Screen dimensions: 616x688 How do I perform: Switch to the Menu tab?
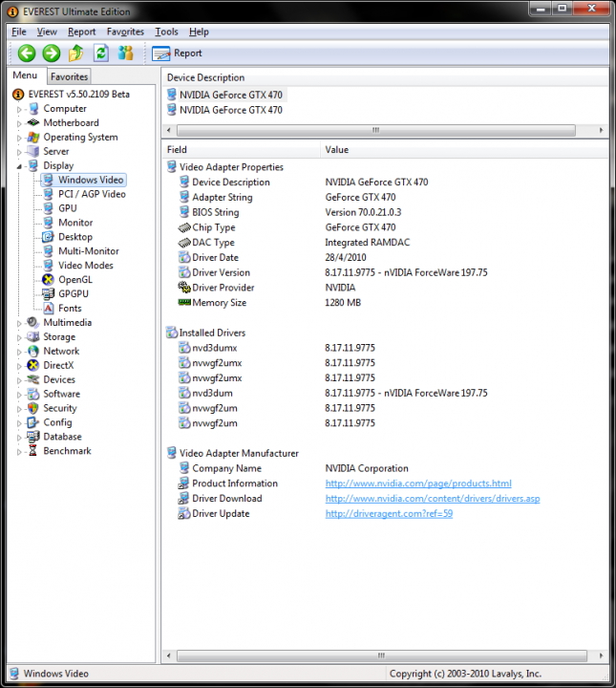click(25, 75)
